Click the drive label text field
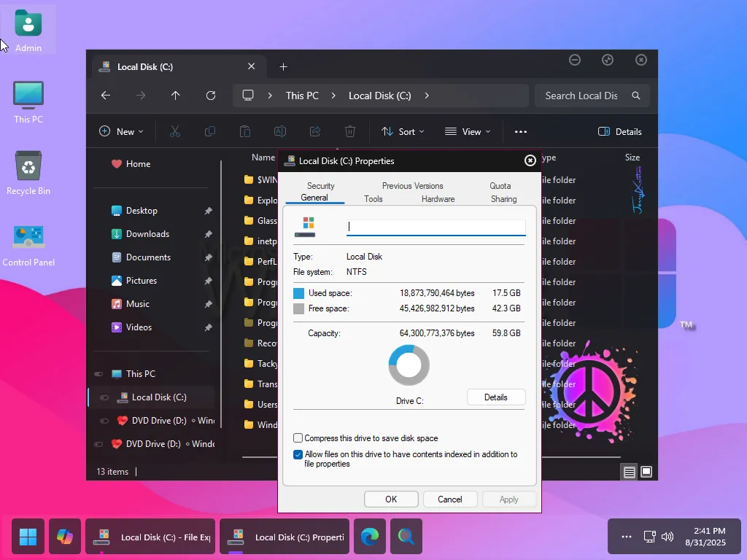Viewport: 747px width, 560px height. (x=436, y=227)
